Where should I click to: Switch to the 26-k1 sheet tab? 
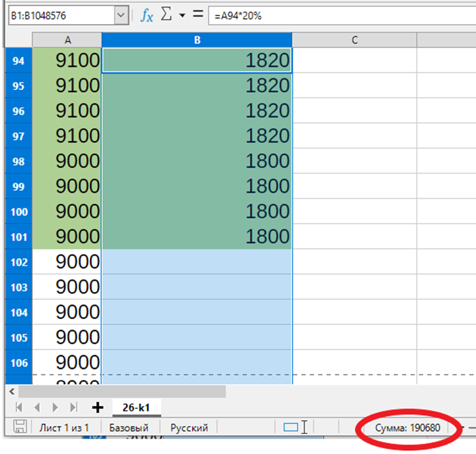click(136, 408)
